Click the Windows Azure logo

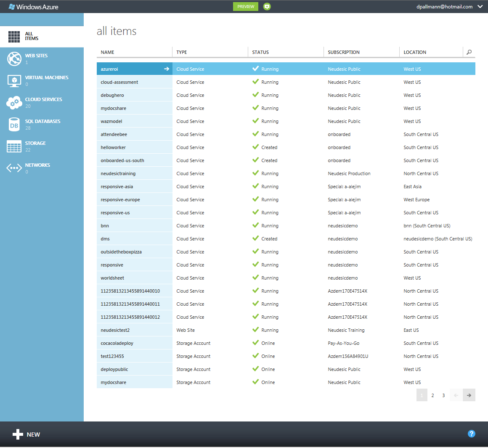(33, 7)
